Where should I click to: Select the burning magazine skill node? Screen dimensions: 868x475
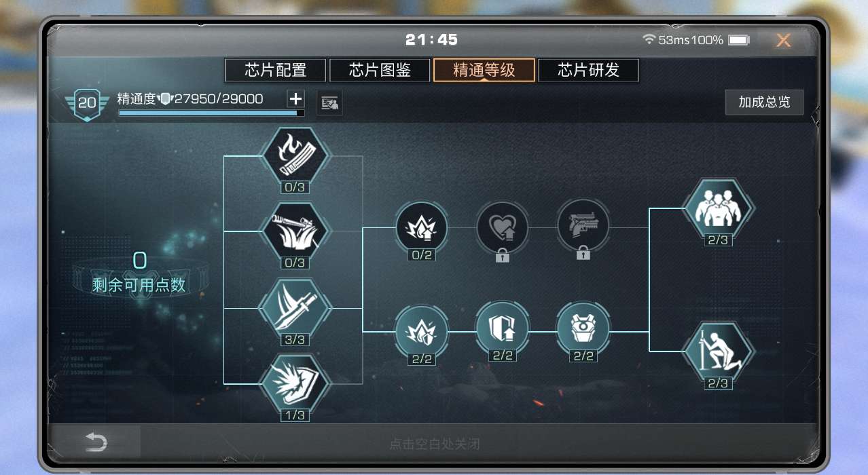(x=294, y=156)
